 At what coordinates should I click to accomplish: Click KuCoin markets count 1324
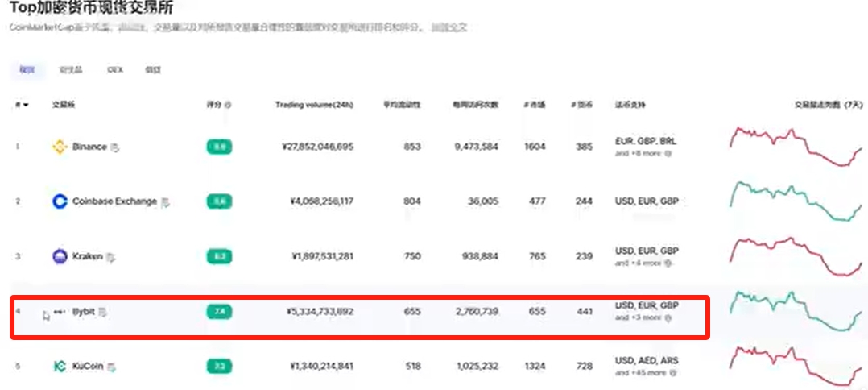(x=535, y=366)
